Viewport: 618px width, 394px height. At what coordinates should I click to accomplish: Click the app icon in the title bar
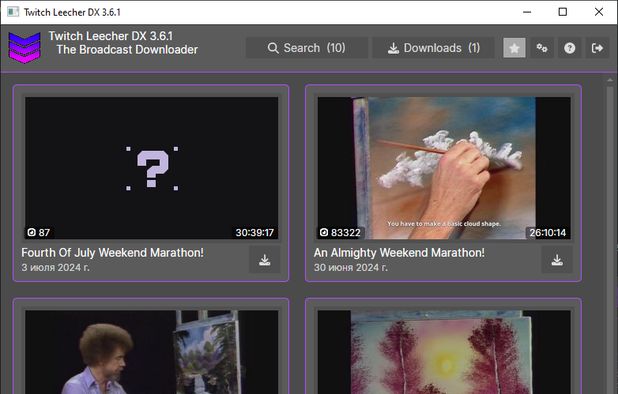[13, 12]
